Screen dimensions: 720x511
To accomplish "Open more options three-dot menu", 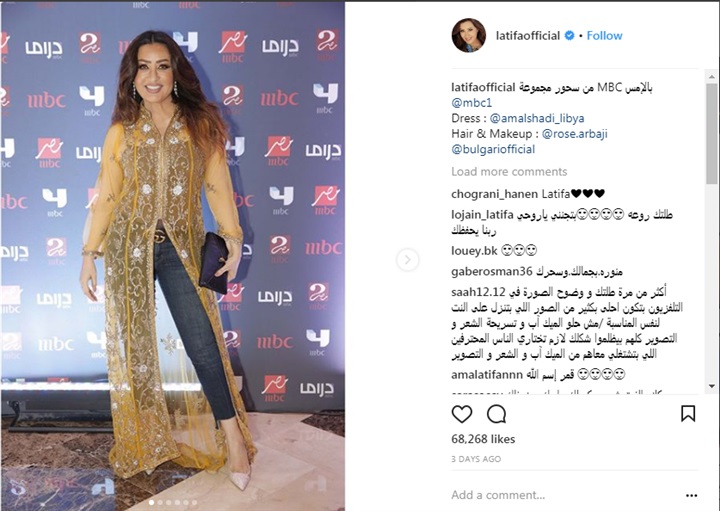I will pos(692,495).
